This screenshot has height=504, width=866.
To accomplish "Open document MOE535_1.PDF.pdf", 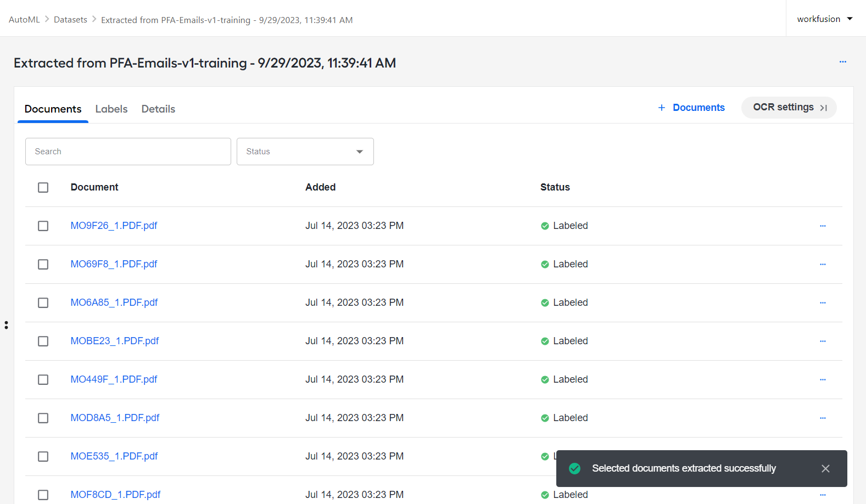I will 114,456.
